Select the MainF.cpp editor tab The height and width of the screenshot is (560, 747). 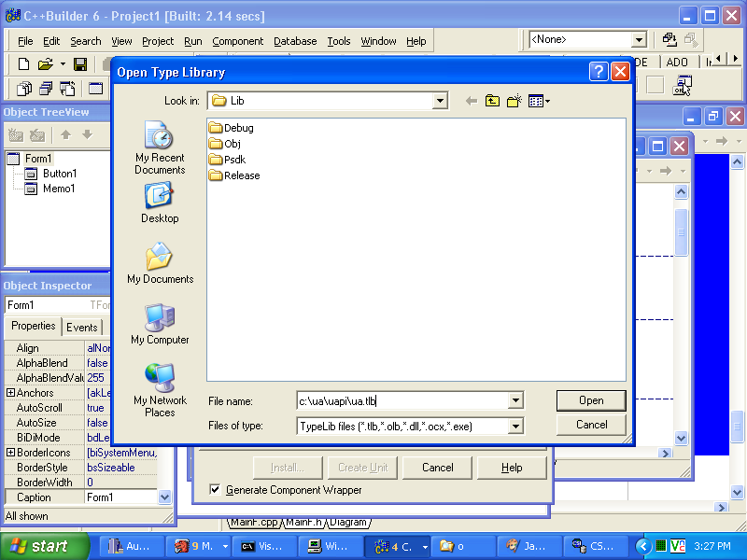point(254,523)
